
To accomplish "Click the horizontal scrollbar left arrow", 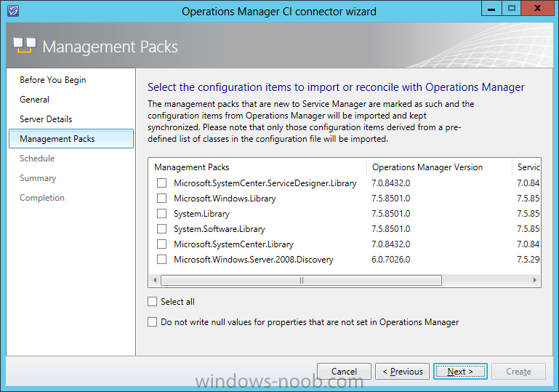I will click(x=155, y=280).
